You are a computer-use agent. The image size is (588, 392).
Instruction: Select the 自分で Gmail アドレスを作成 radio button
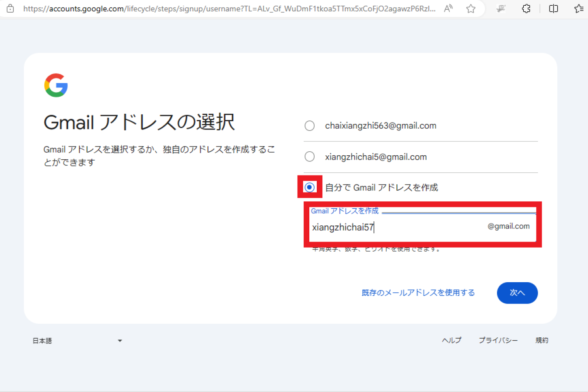coord(310,187)
